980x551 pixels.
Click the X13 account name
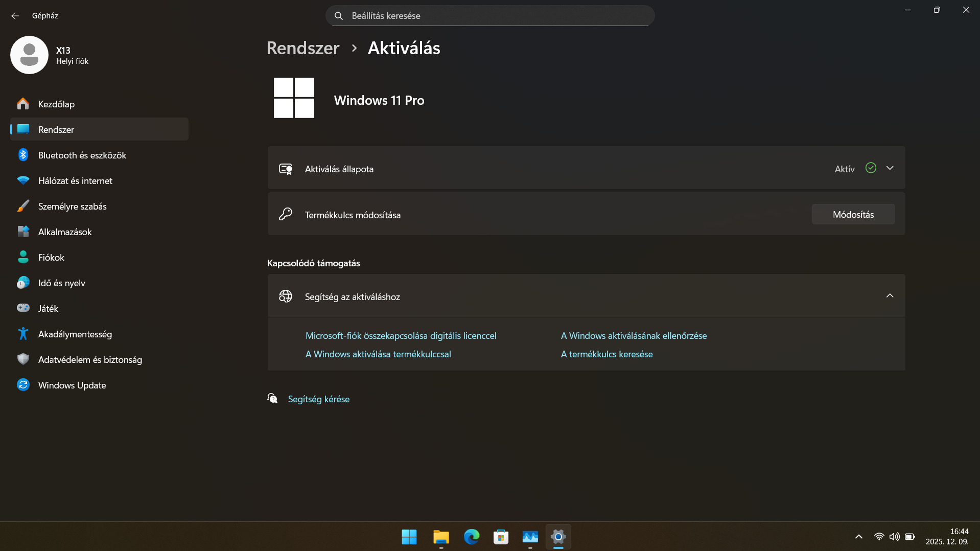point(63,50)
